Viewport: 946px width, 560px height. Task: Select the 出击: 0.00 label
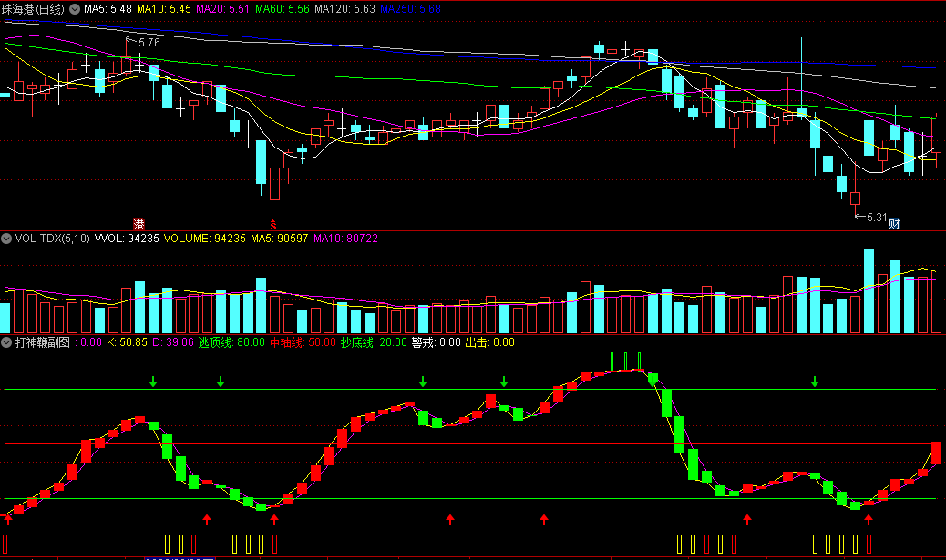(x=490, y=342)
